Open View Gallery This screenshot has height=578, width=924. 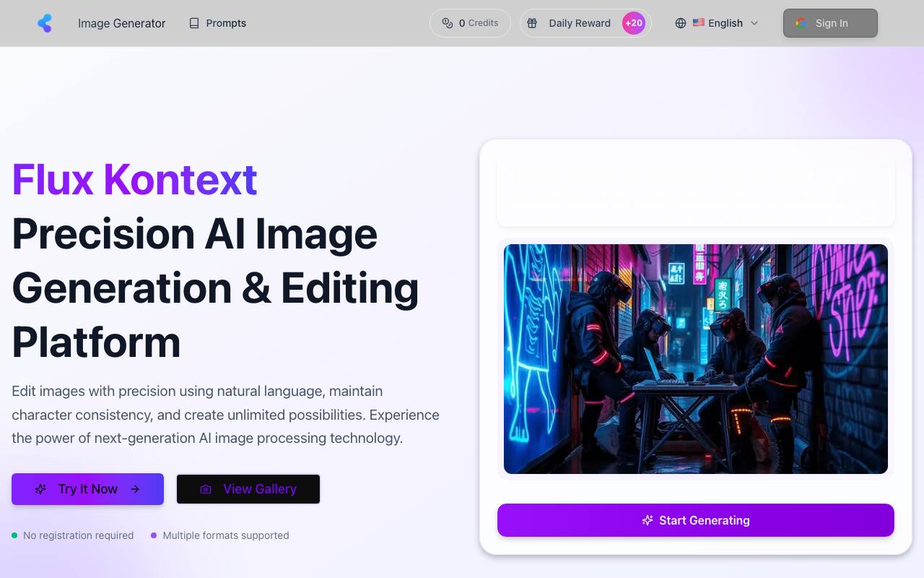(x=248, y=489)
